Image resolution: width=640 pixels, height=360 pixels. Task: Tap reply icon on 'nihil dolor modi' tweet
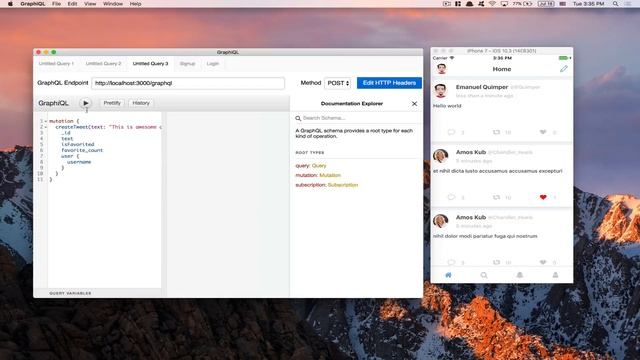451,262
